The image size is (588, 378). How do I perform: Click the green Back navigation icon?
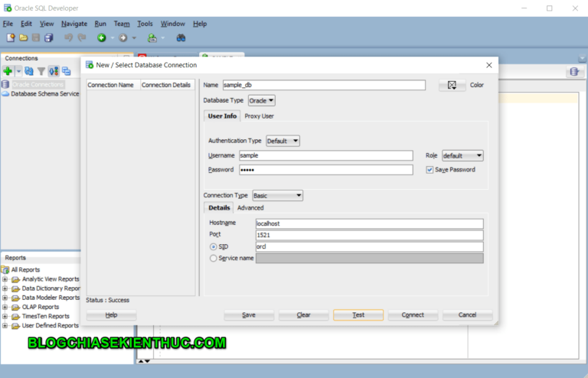102,37
